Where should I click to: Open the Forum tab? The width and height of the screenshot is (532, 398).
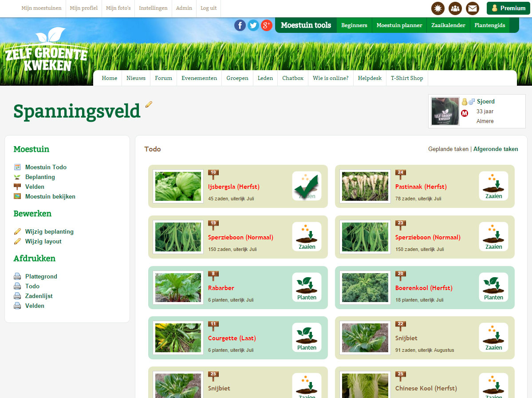[163, 78]
